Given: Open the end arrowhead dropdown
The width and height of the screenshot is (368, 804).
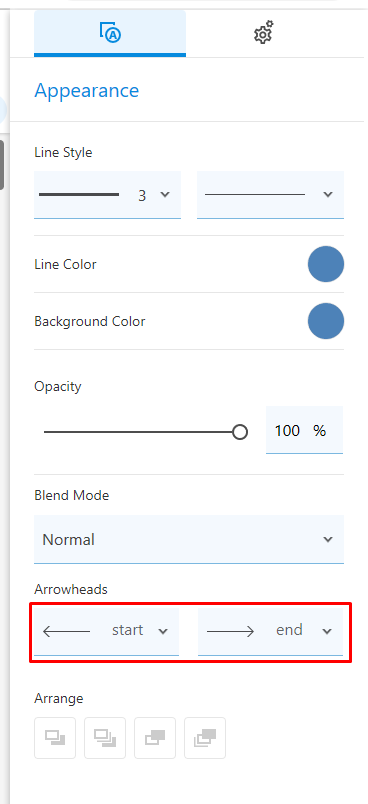Looking at the screenshot, I should pos(270,631).
